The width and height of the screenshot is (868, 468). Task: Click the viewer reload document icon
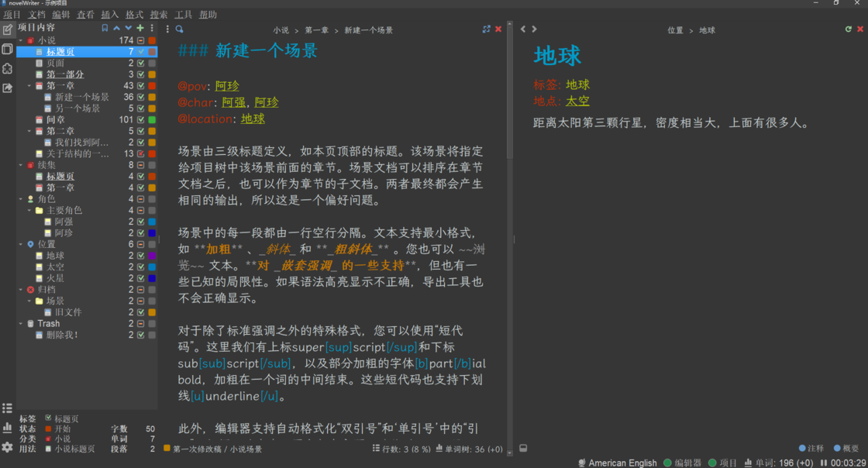click(x=848, y=29)
